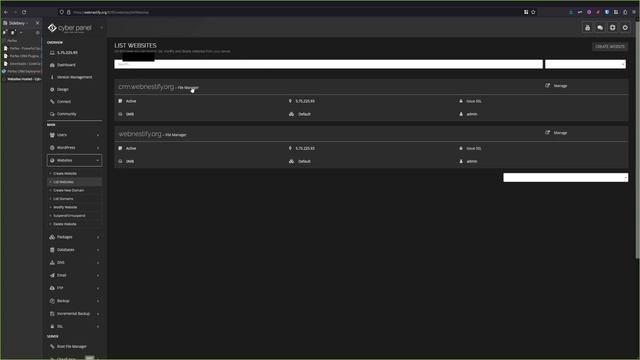640x360 pixels.
Task: Select Create New Domain submenu item
Action: coord(68,191)
